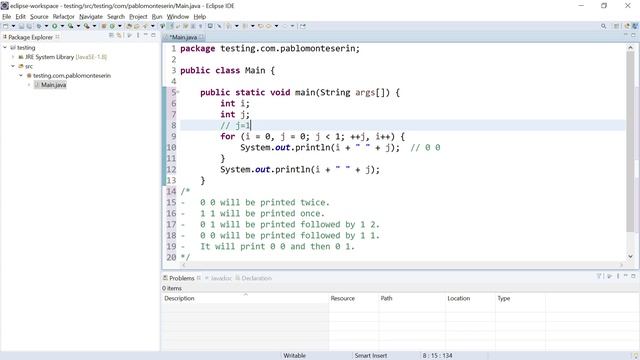Expand the JRE System Library node

click(13, 57)
